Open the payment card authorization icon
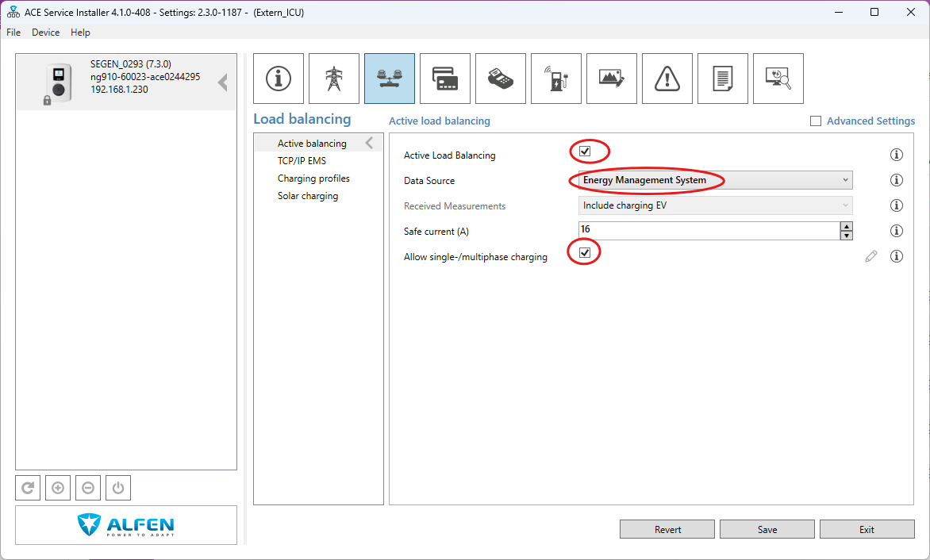The image size is (930, 560). point(445,79)
